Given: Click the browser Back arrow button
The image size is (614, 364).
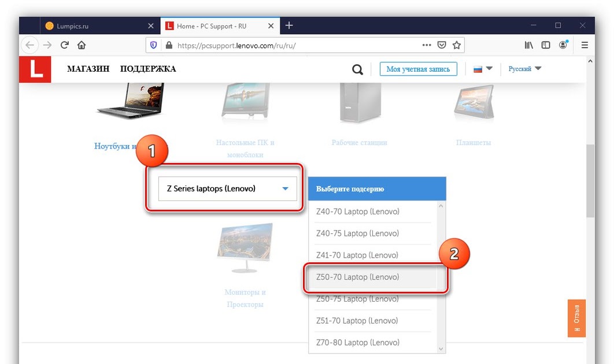Looking at the screenshot, I should tap(29, 45).
